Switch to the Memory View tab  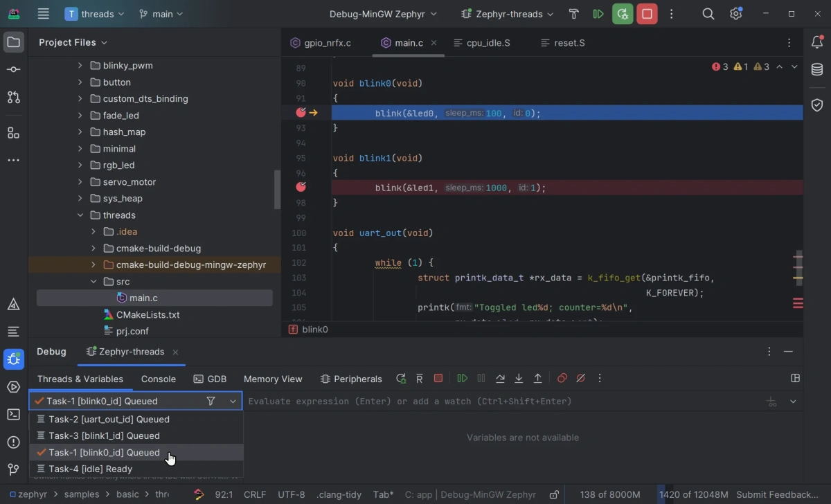tap(273, 379)
